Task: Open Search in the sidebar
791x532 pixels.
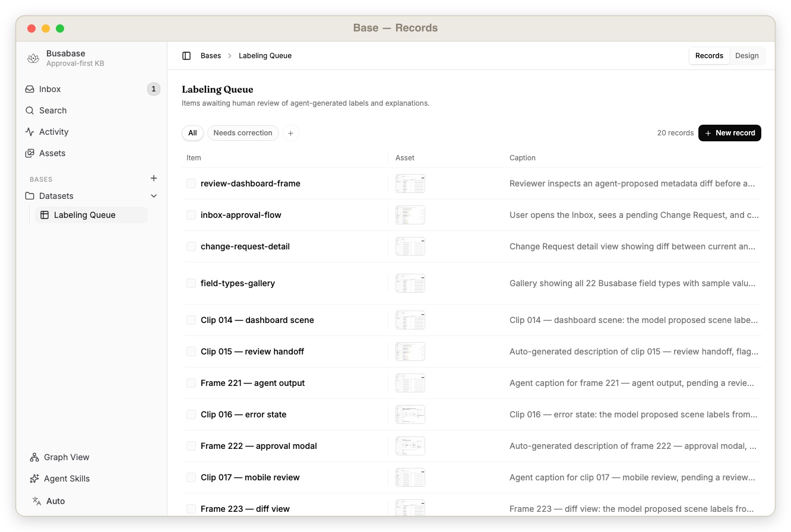Action: (92, 110)
